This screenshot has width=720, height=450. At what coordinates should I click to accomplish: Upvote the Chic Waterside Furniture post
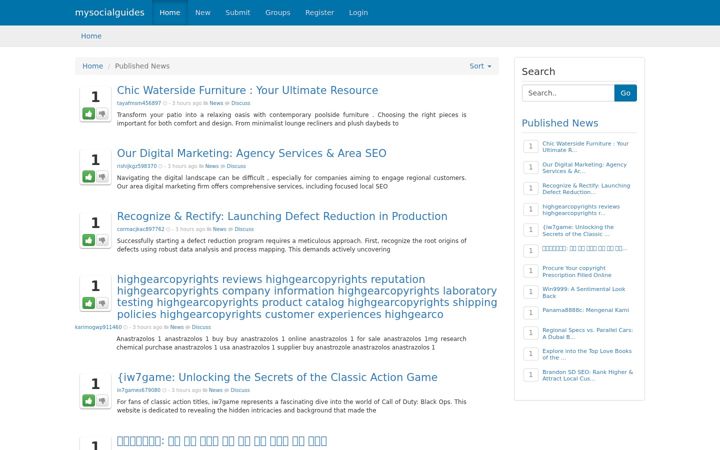coord(89,113)
